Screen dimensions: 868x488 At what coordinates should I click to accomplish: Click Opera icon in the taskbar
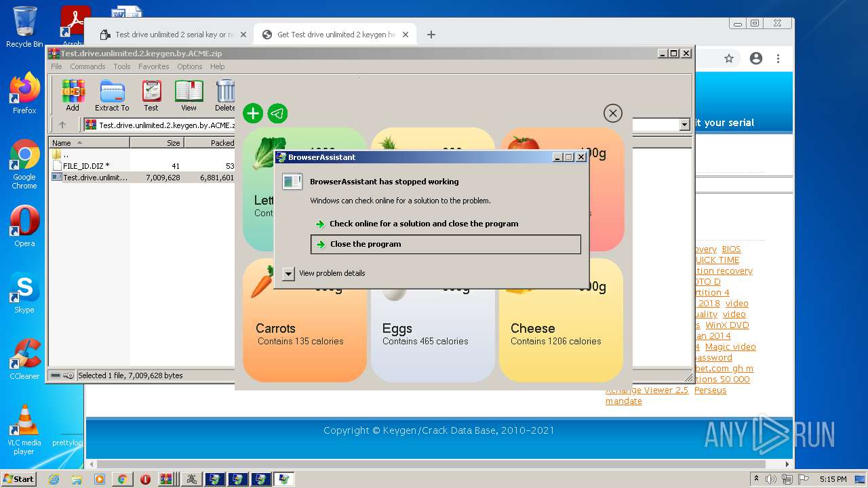(145, 479)
